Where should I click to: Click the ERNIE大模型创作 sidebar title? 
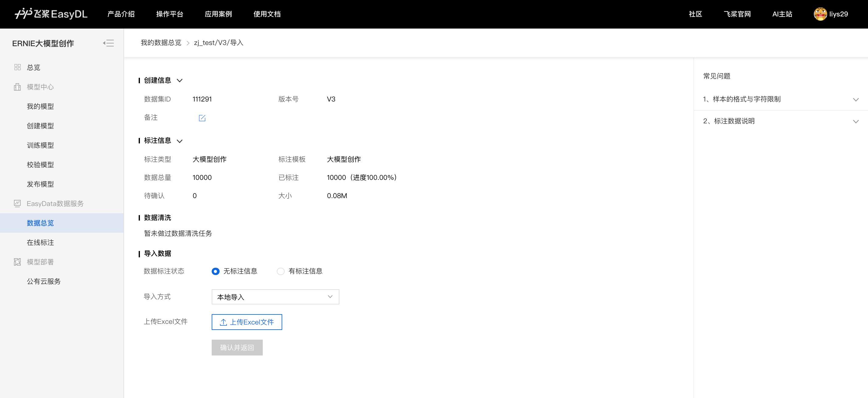coord(43,43)
